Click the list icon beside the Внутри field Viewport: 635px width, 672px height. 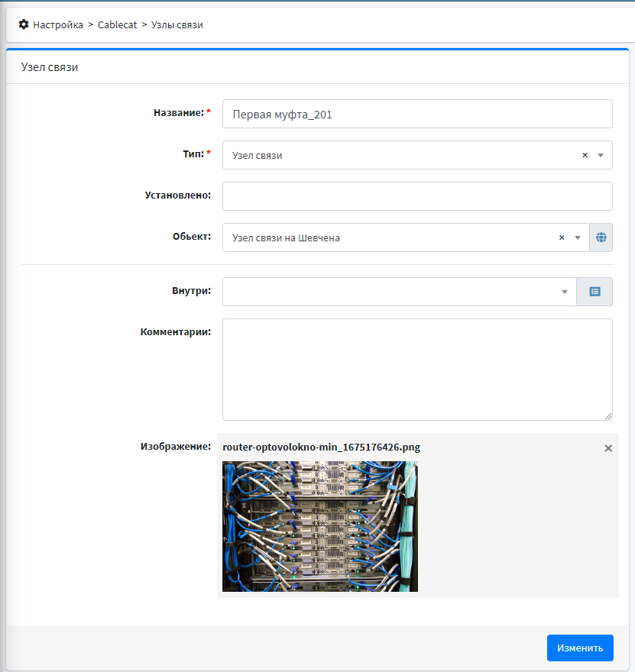click(x=595, y=292)
